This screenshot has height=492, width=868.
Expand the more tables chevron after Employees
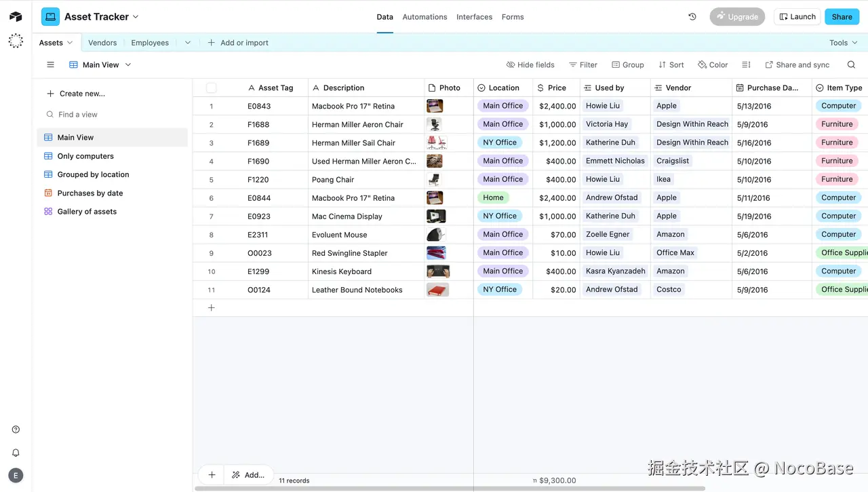[188, 43]
